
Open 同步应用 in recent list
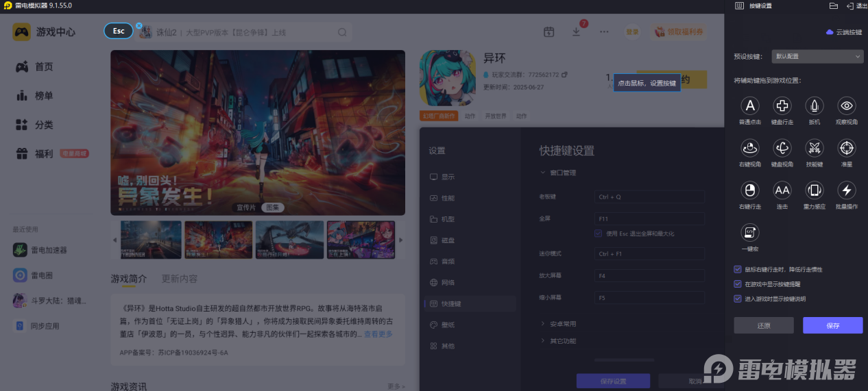click(x=38, y=326)
